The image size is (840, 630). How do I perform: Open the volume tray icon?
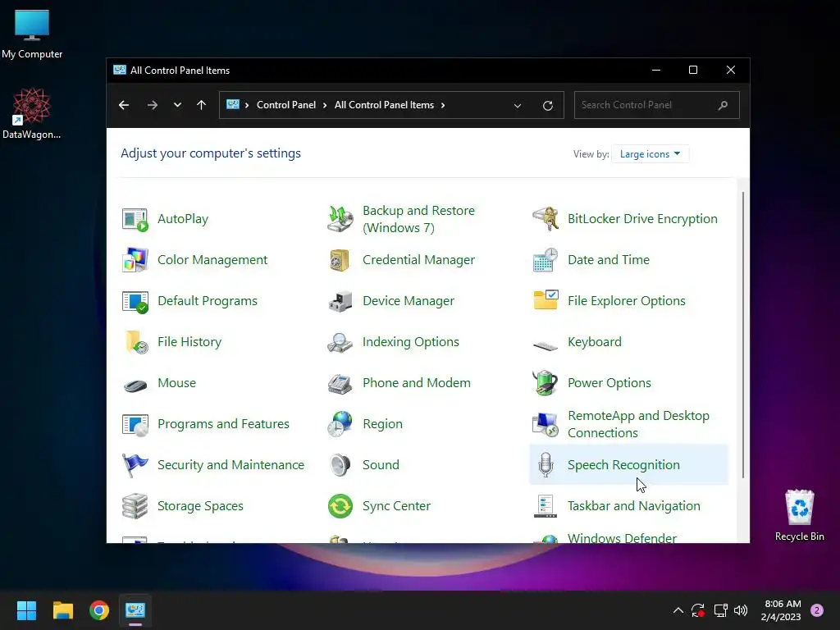(x=741, y=610)
